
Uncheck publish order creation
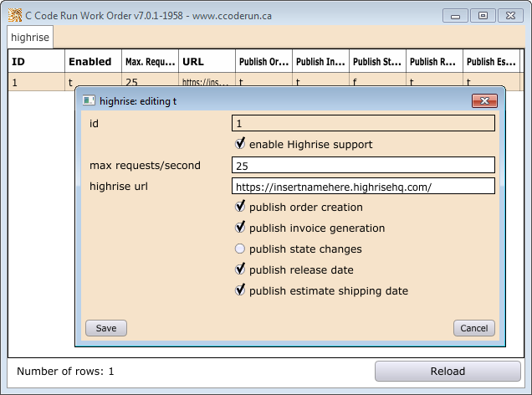pyautogui.click(x=241, y=207)
